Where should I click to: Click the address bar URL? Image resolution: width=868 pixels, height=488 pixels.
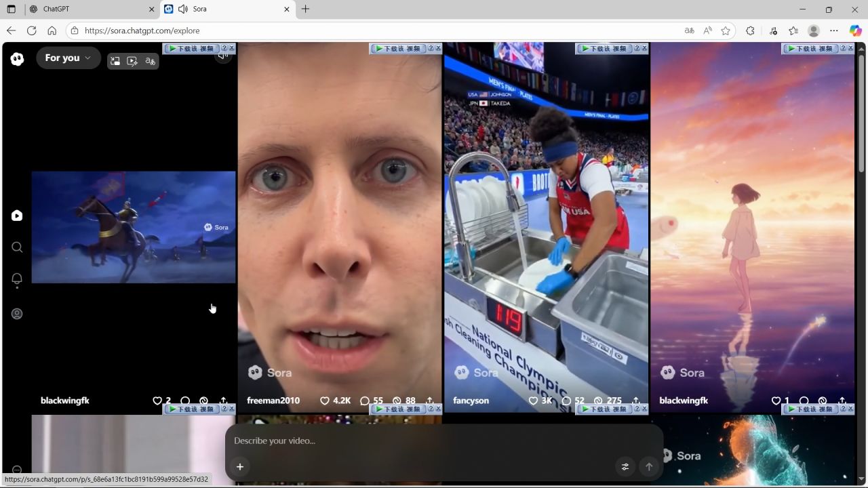pyautogui.click(x=142, y=30)
